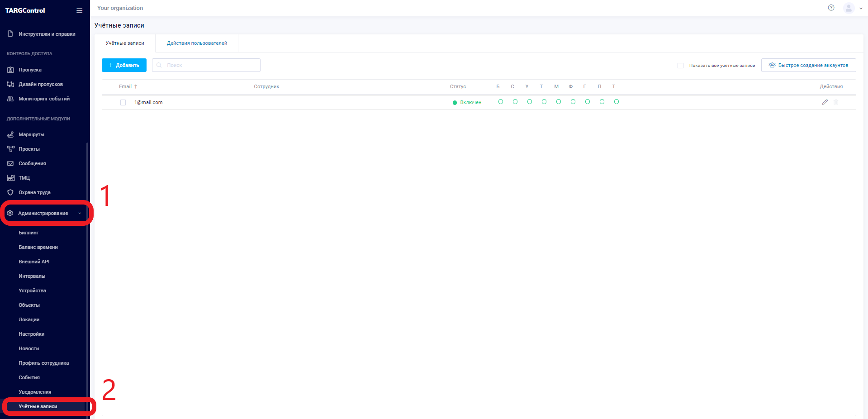This screenshot has height=419, width=868.
Task: Open Охрана труда section
Action: (x=34, y=192)
